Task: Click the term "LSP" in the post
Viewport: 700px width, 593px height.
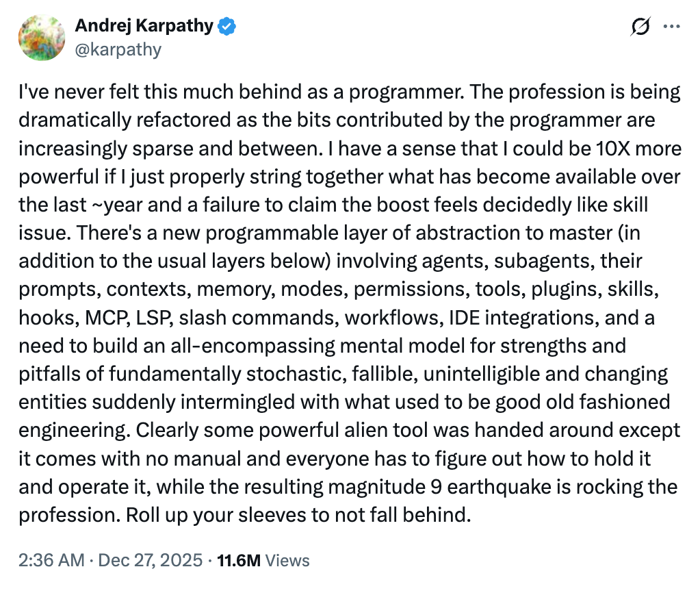Action: point(152,318)
